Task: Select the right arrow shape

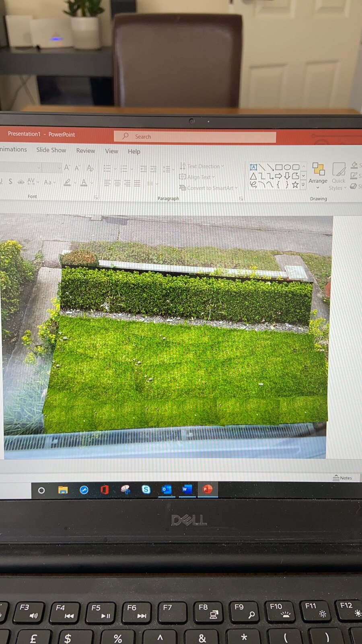Action: 278,176
